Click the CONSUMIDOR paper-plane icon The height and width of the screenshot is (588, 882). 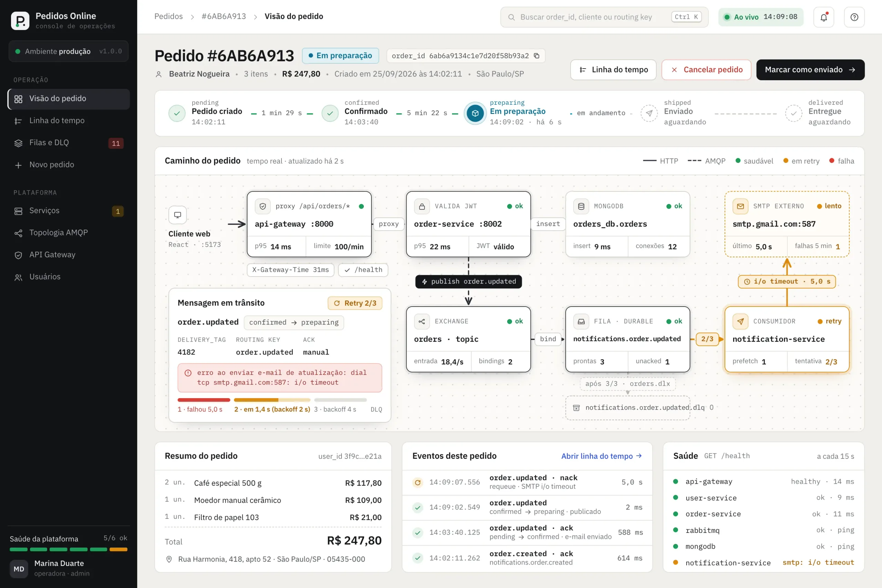click(x=740, y=321)
